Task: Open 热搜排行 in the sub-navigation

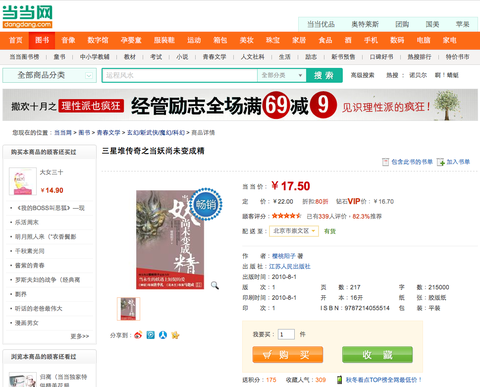Action: click(x=419, y=57)
